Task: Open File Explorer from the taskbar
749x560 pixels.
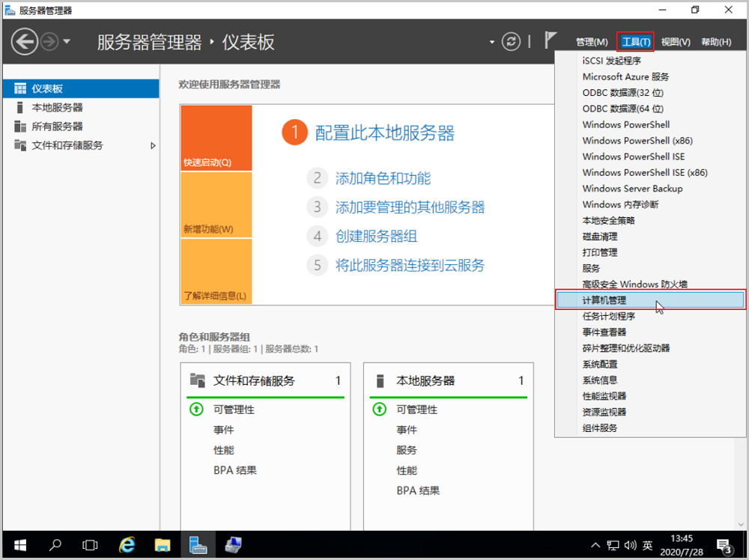Action: click(x=163, y=545)
